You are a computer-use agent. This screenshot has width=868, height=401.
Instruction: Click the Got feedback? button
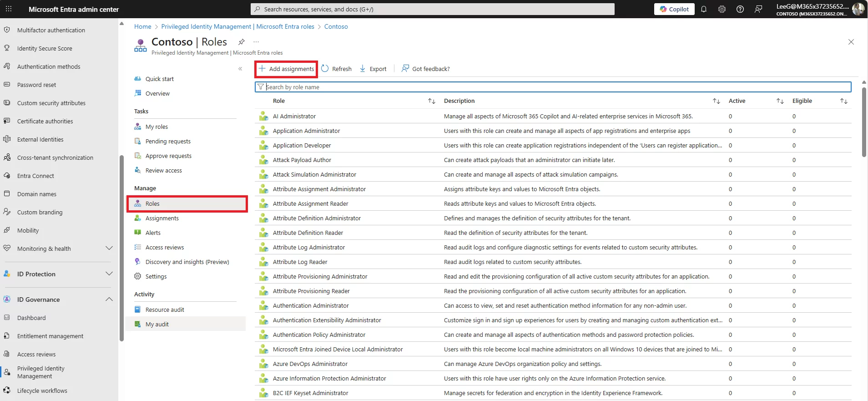coord(425,69)
